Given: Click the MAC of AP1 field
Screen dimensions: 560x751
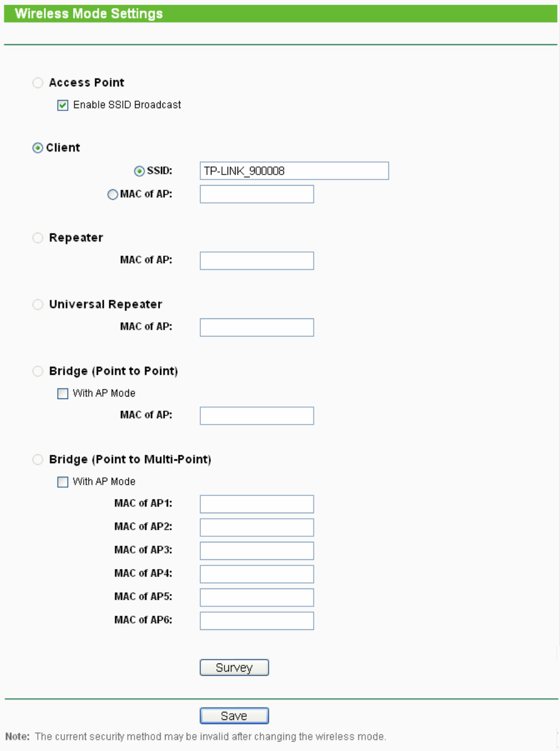Looking at the screenshot, I should point(257,504).
